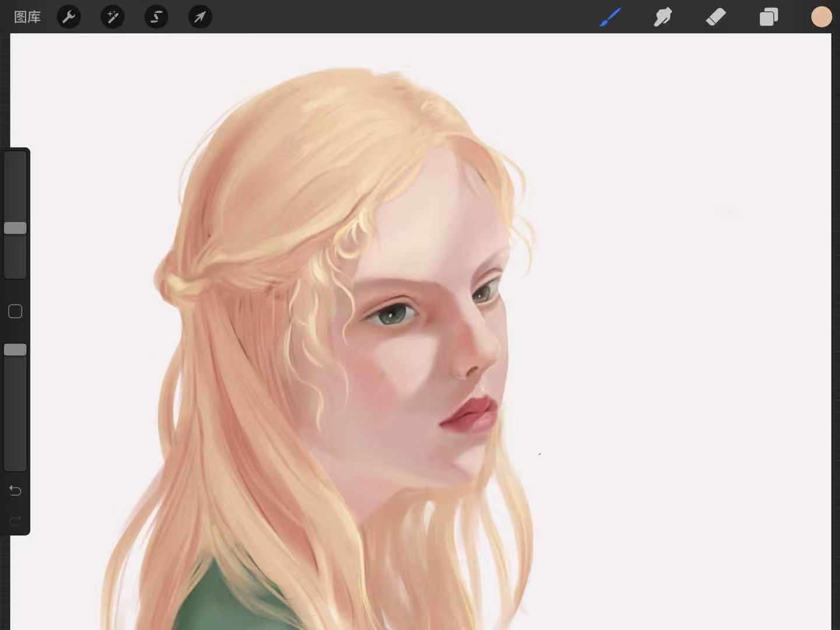
Task: Tap the red lips on the painting
Action: pos(470,412)
